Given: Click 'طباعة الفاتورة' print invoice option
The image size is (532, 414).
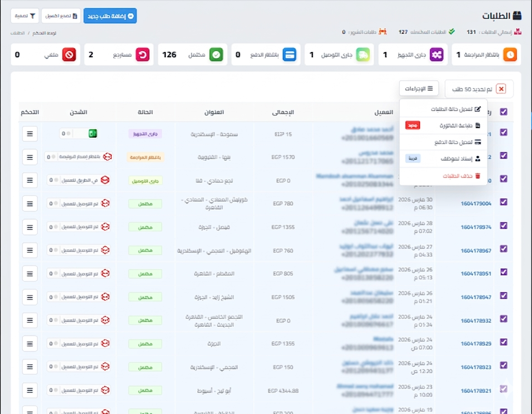Looking at the screenshot, I should [459, 126].
